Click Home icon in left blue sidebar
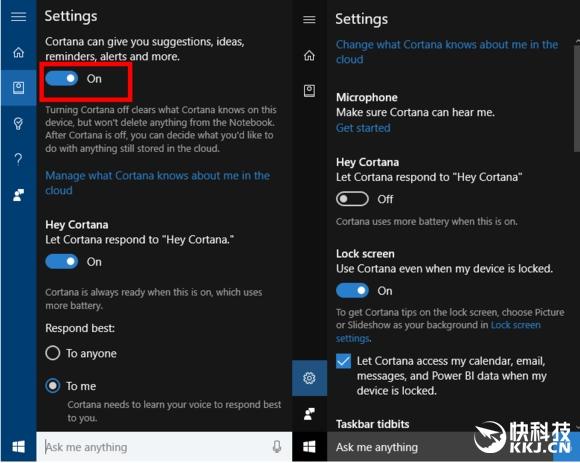Image resolution: width=580 pixels, height=463 pixels. tap(18, 53)
